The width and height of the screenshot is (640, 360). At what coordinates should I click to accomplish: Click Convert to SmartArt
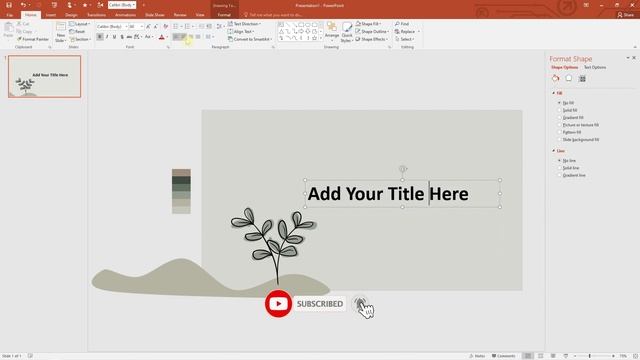[250, 39]
